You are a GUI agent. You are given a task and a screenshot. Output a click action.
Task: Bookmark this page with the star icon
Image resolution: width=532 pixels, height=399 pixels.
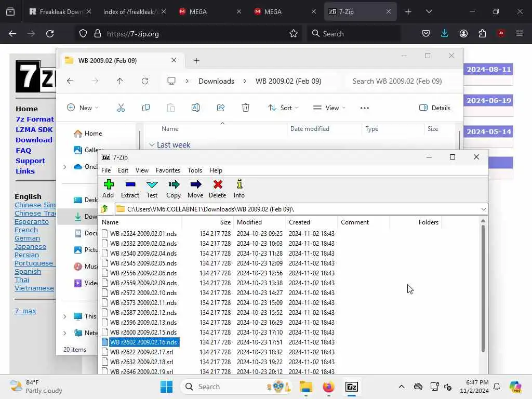pyautogui.click(x=294, y=34)
